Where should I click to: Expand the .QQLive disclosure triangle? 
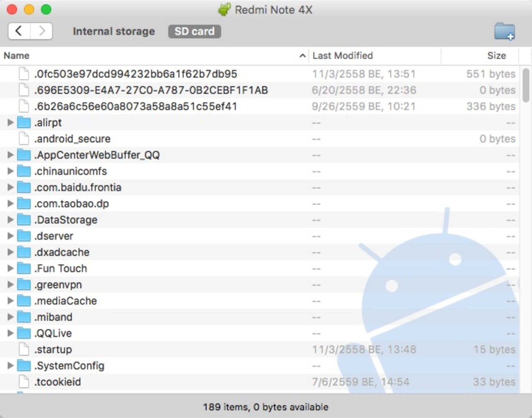[x=10, y=333]
